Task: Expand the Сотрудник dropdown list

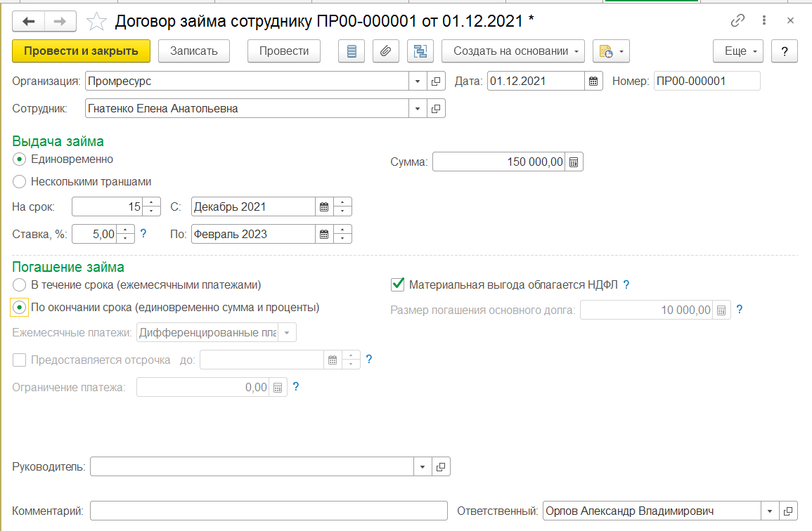Action: coord(418,109)
